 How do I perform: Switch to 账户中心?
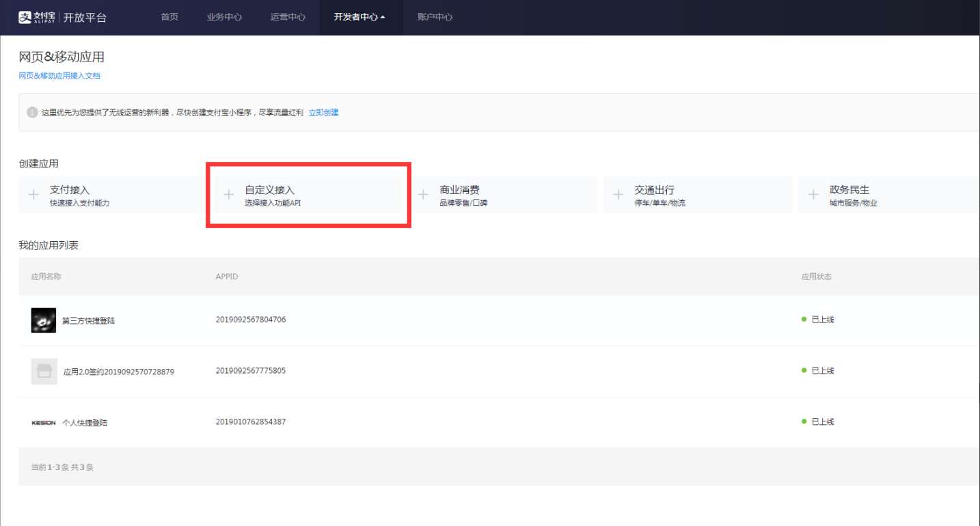click(x=435, y=17)
